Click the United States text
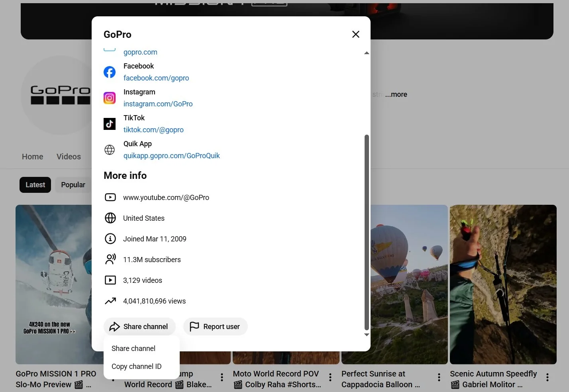Image resolution: width=569 pixels, height=392 pixels. coord(144,218)
